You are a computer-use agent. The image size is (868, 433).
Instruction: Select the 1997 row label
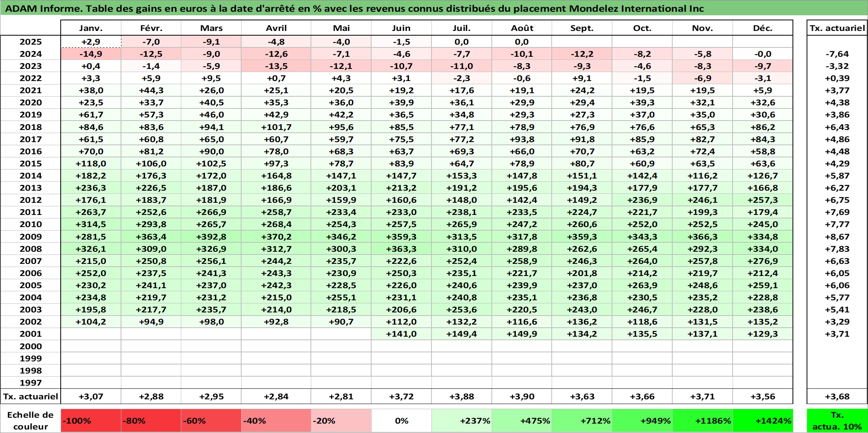pos(31,383)
